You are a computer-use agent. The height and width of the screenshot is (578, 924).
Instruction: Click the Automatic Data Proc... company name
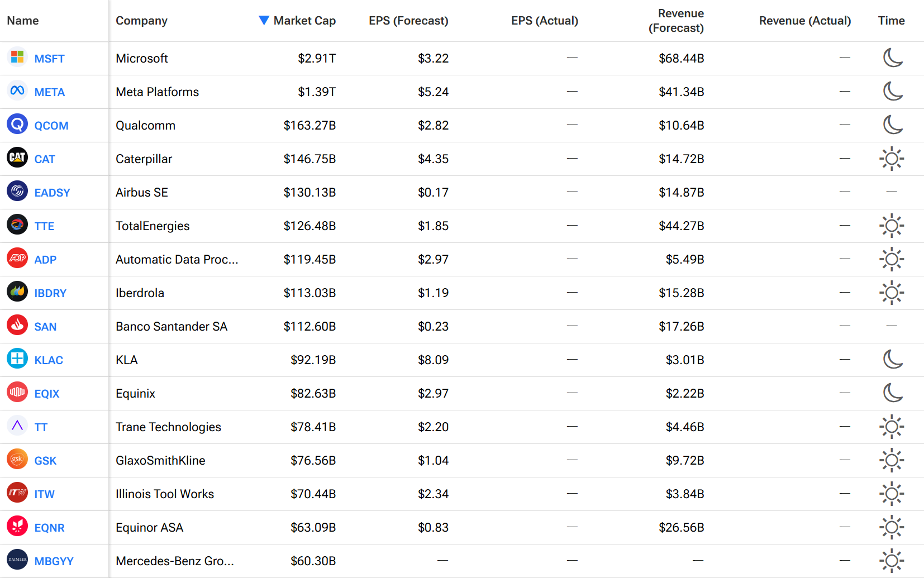tap(177, 259)
